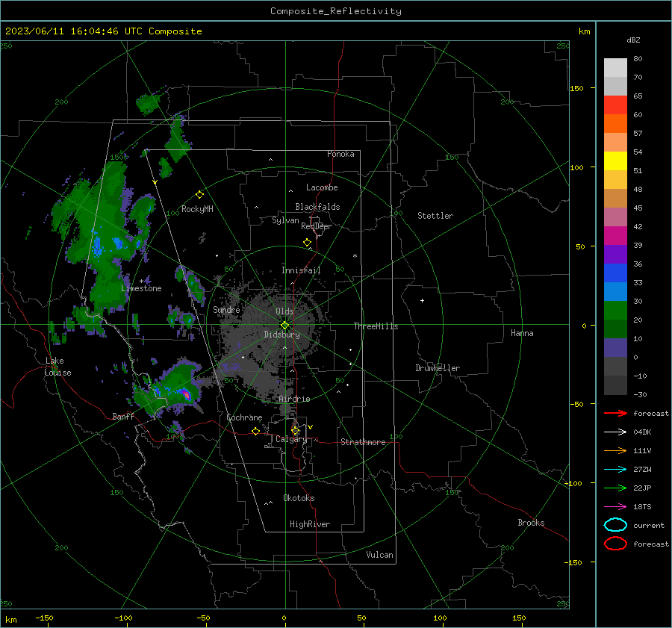Click the Strathmore city label
Image resolution: width=672 pixels, height=628 pixels.
363,442
